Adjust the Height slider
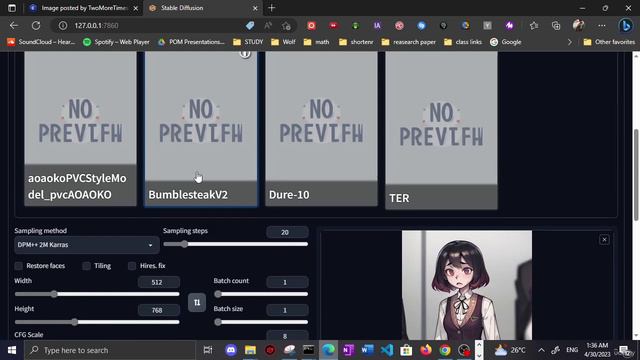640x360 pixels. pos(97,322)
